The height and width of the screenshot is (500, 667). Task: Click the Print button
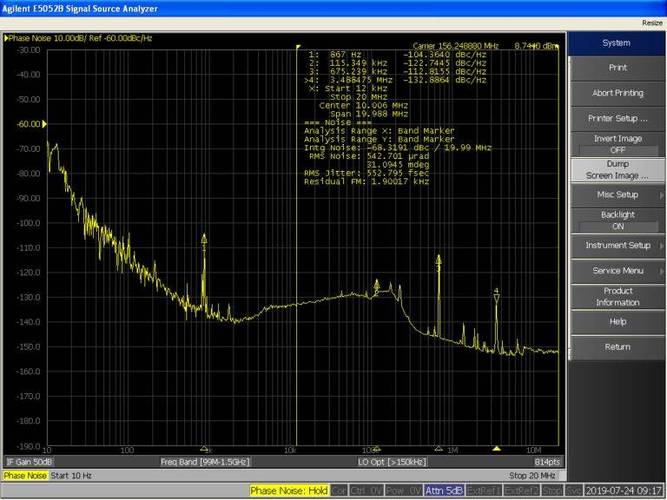(617, 68)
